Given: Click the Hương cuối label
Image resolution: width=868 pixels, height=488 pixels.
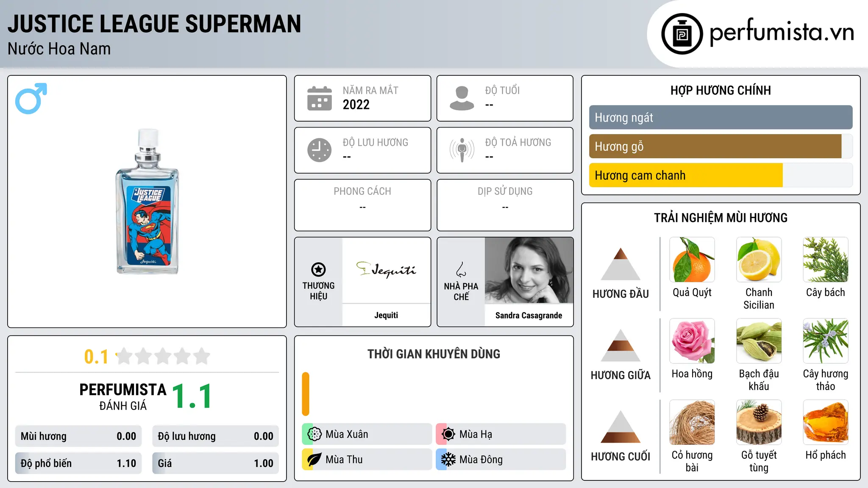Looking at the screenshot, I should (x=620, y=457).
